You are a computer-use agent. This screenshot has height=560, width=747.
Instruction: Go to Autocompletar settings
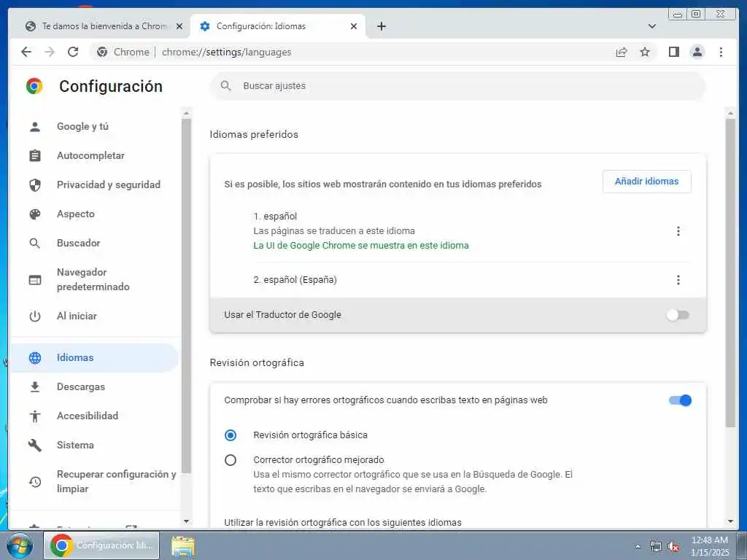tap(96, 156)
